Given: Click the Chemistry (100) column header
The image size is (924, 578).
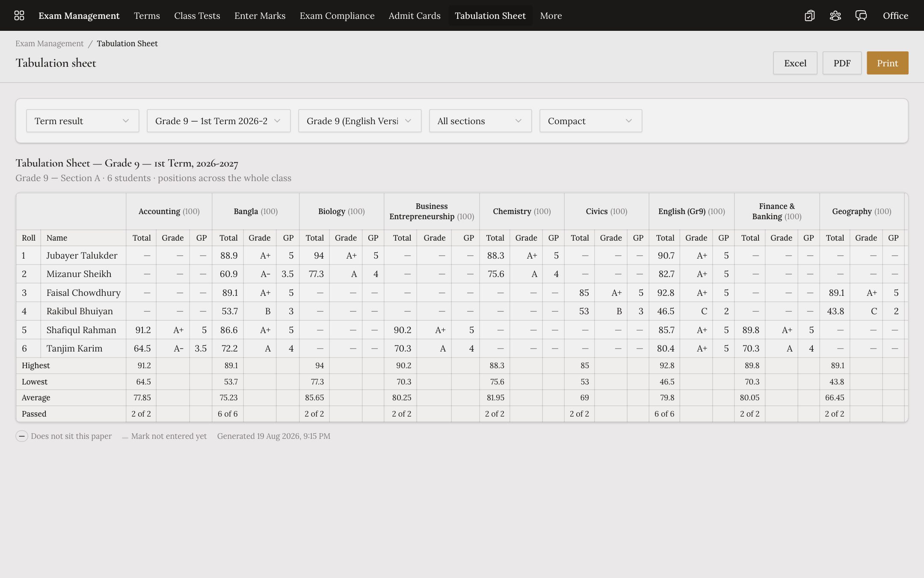Looking at the screenshot, I should pos(522,211).
